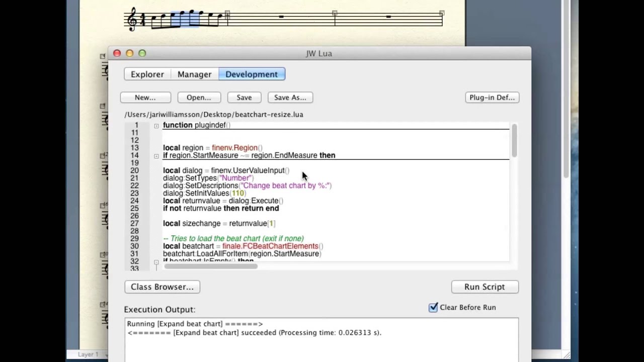
Task: Click 'finale.FCBeatChartElements()' on line 30
Action: 273,246
